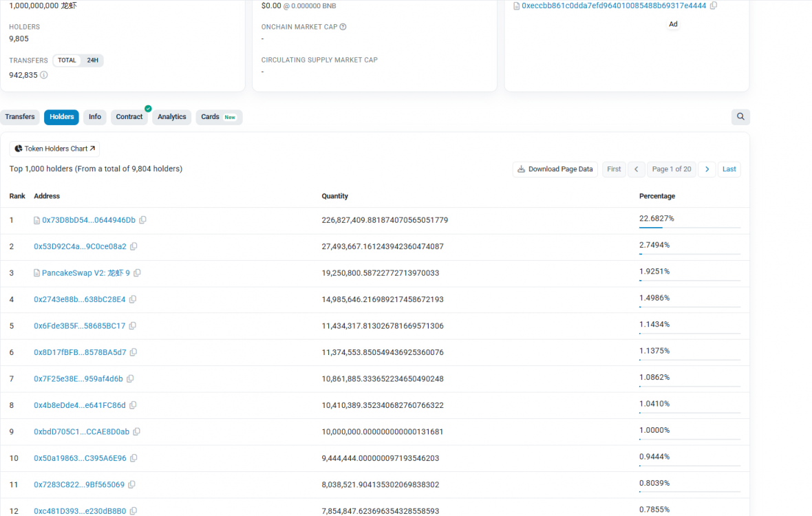Switch transfers count to TOTAL
Screen dimensions: 812x516
[x=67, y=61]
